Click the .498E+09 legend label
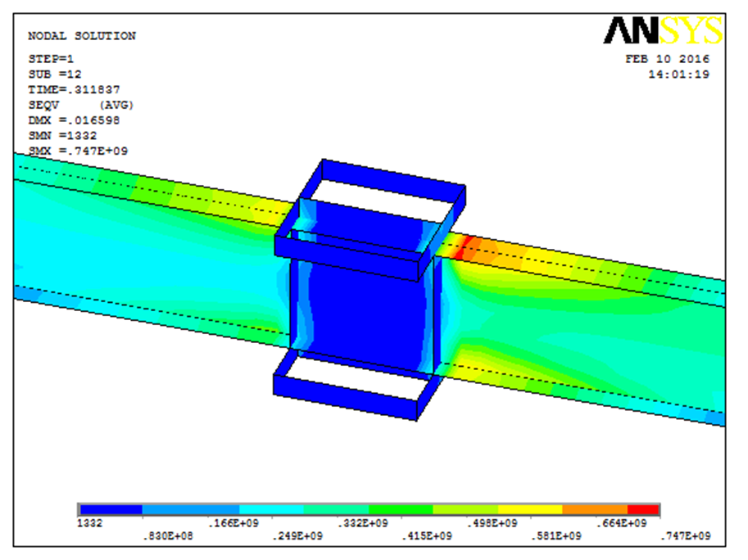 492,523
